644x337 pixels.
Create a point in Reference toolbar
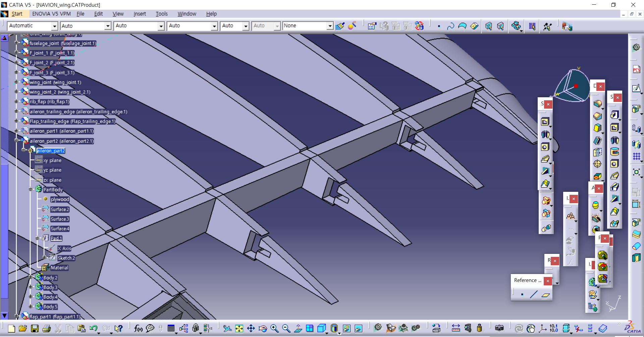point(522,295)
